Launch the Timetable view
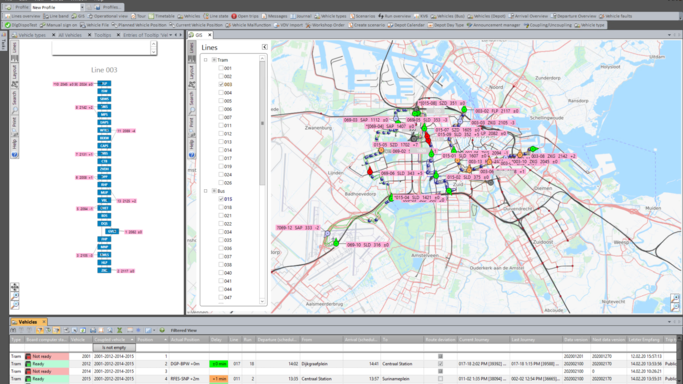 click(161, 16)
